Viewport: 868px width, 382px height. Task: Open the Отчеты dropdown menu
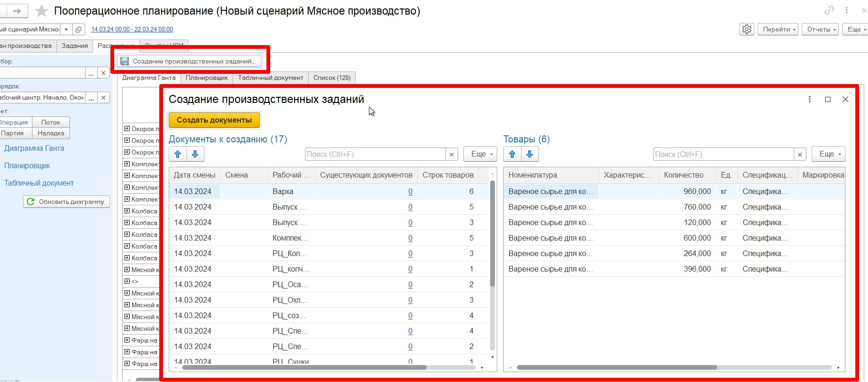pyautogui.click(x=821, y=29)
